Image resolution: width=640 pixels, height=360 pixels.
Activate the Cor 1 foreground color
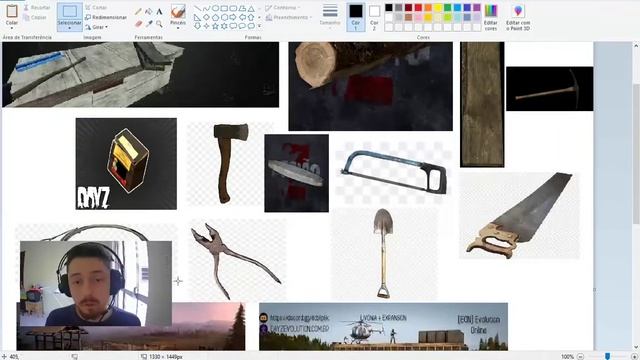(x=356, y=16)
